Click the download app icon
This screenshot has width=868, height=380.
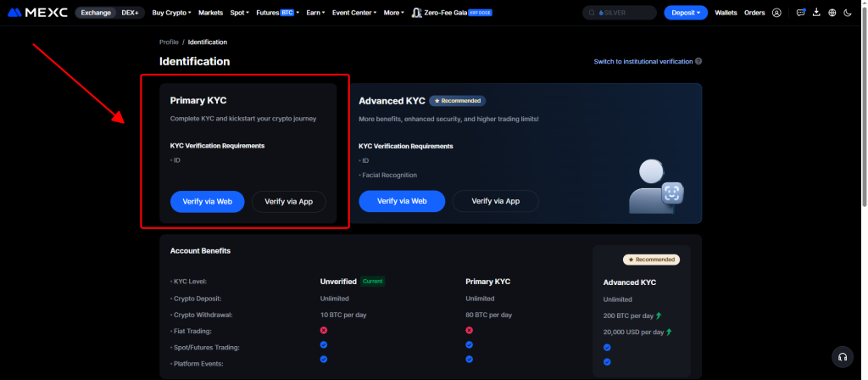pyautogui.click(x=816, y=13)
